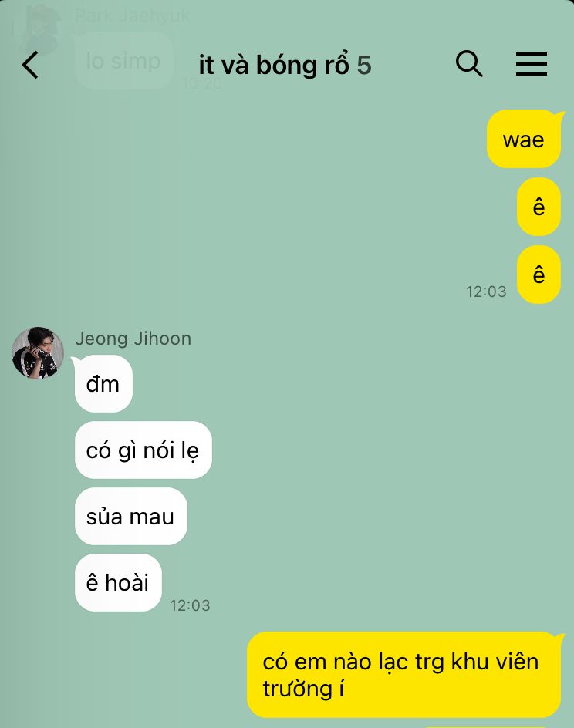Select the 'đm' message bubble
The height and width of the screenshot is (728, 574).
(x=103, y=383)
